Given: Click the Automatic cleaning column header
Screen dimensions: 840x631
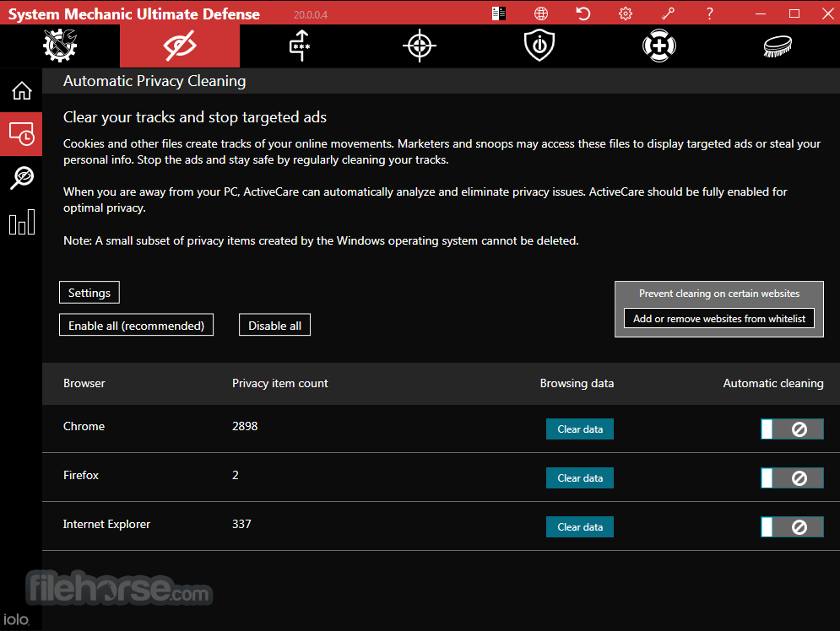Looking at the screenshot, I should click(x=773, y=383).
